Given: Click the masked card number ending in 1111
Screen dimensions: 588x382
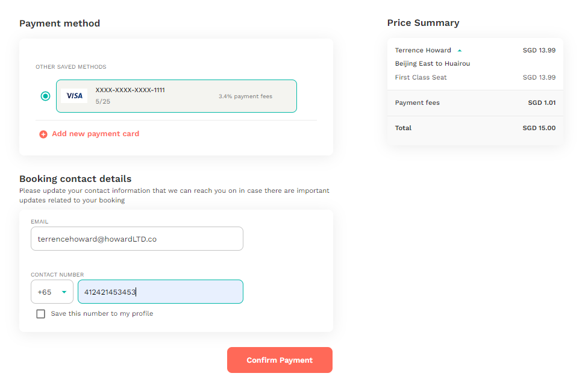Looking at the screenshot, I should click(x=130, y=90).
